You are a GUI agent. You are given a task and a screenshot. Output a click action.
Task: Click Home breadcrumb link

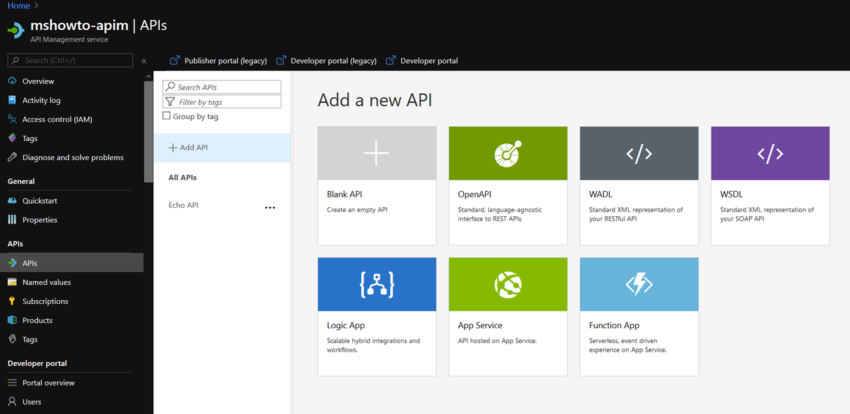click(x=17, y=6)
